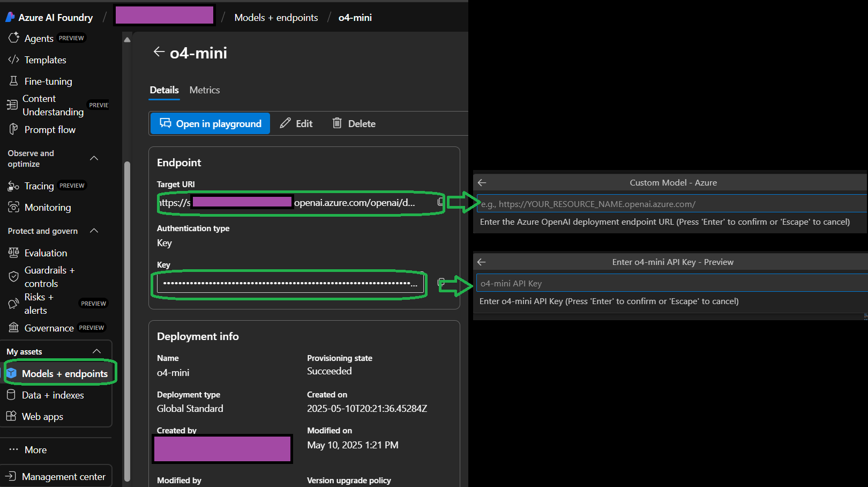Click the sidebar scroll-up arrow
The height and width of the screenshot is (487, 868).
coord(127,40)
